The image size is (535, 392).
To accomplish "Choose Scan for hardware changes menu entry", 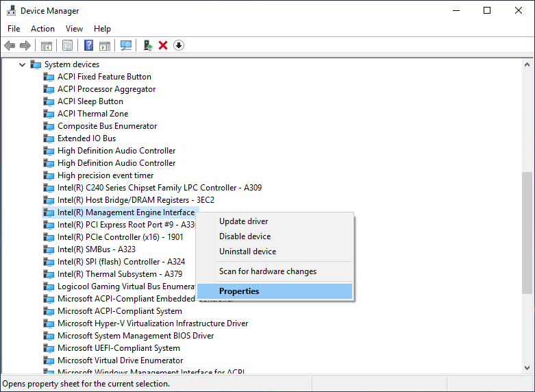I will (275, 271).
